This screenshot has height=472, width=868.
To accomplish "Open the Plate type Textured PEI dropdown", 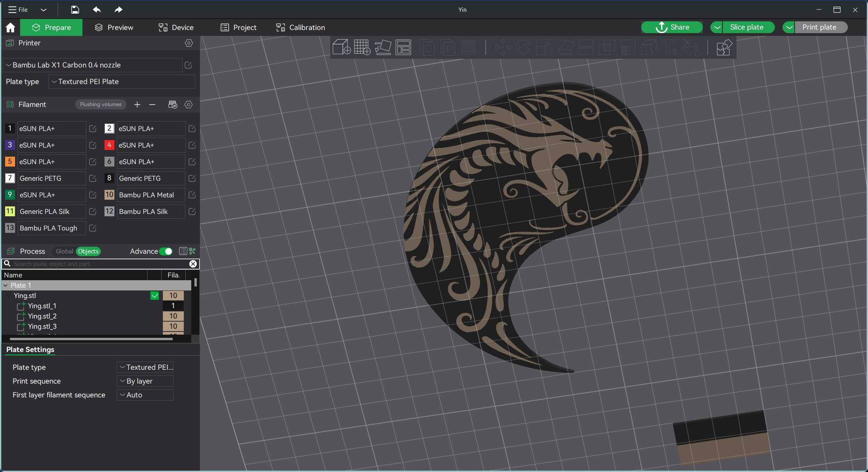I will [x=122, y=82].
